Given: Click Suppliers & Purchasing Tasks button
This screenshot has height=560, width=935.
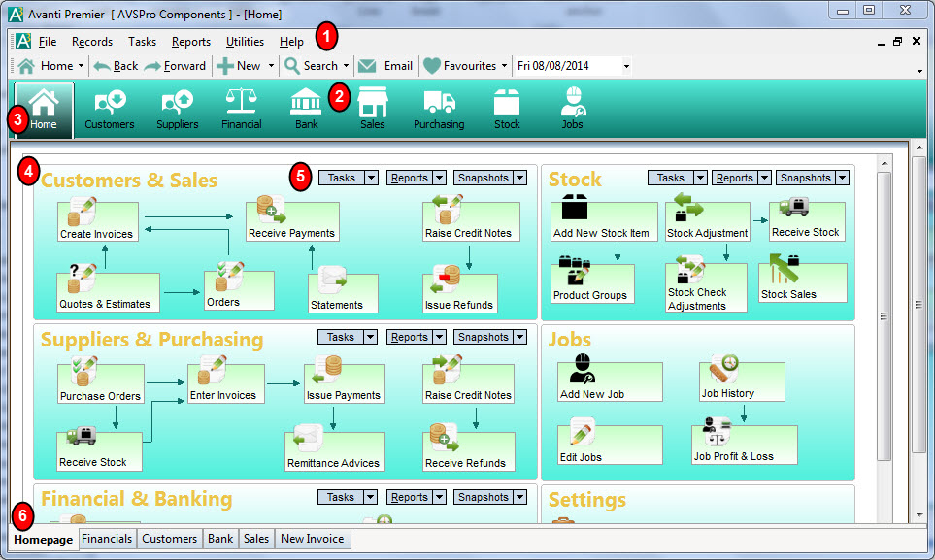Looking at the screenshot, I should [341, 337].
